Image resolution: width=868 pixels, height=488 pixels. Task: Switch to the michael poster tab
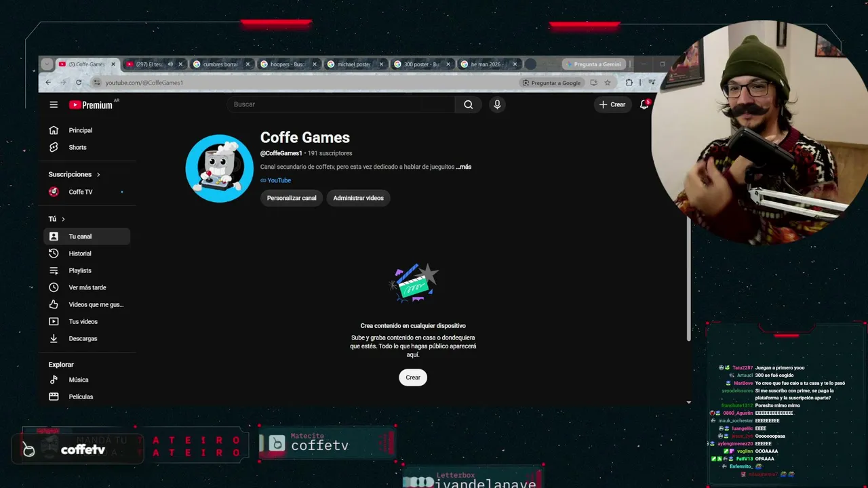pyautogui.click(x=355, y=64)
